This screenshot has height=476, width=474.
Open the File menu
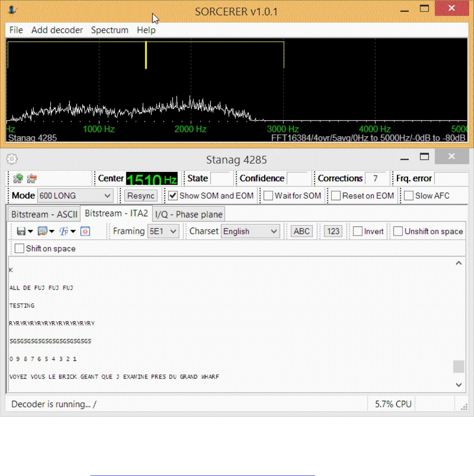(x=16, y=30)
